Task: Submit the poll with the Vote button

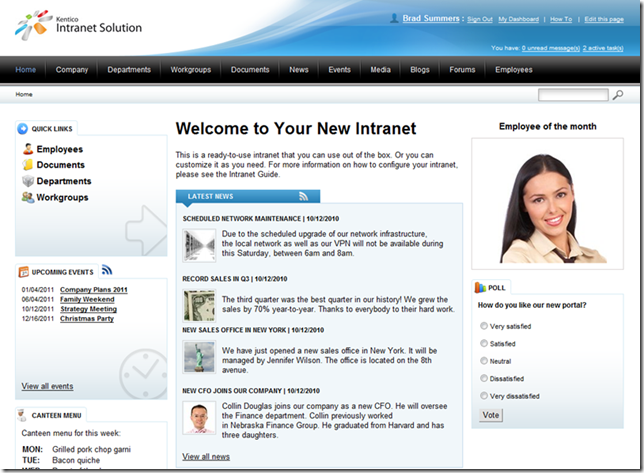Action: 491,415
